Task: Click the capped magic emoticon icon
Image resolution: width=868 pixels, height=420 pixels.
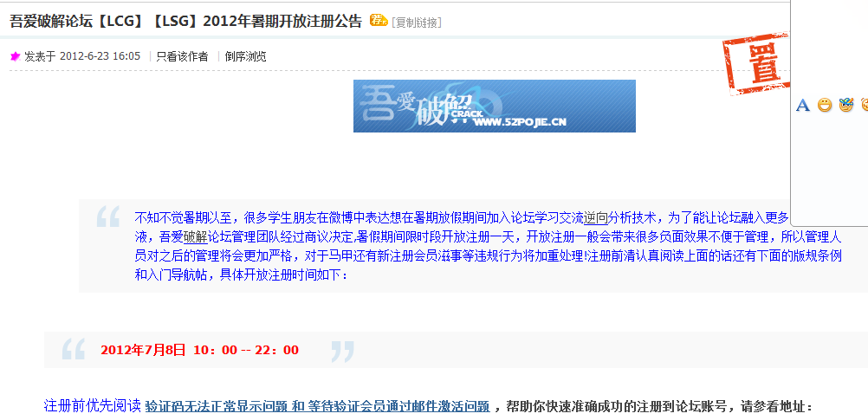Action: click(x=846, y=105)
